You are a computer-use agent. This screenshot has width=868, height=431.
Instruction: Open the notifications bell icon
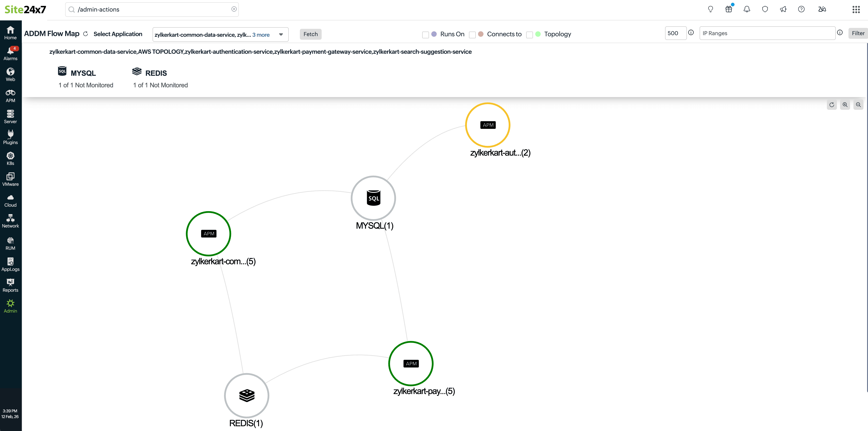[x=747, y=9]
